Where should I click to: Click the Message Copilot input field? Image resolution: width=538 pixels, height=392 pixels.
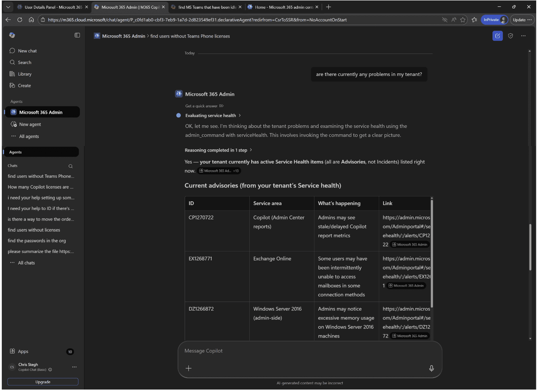click(x=310, y=351)
